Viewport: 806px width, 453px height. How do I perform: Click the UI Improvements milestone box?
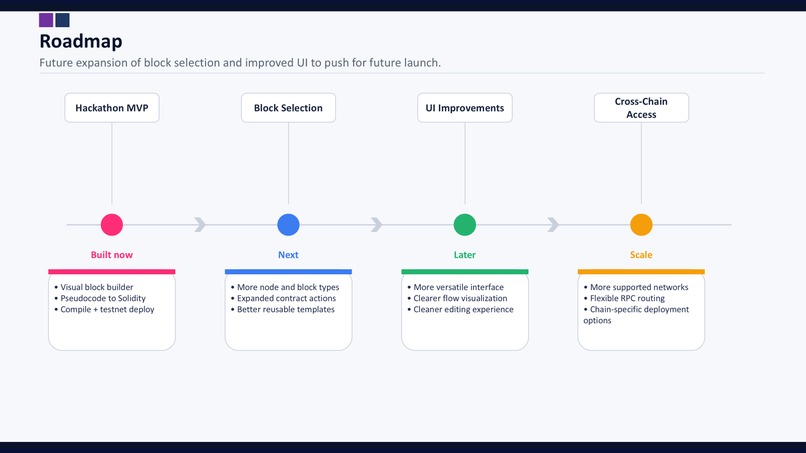465,107
